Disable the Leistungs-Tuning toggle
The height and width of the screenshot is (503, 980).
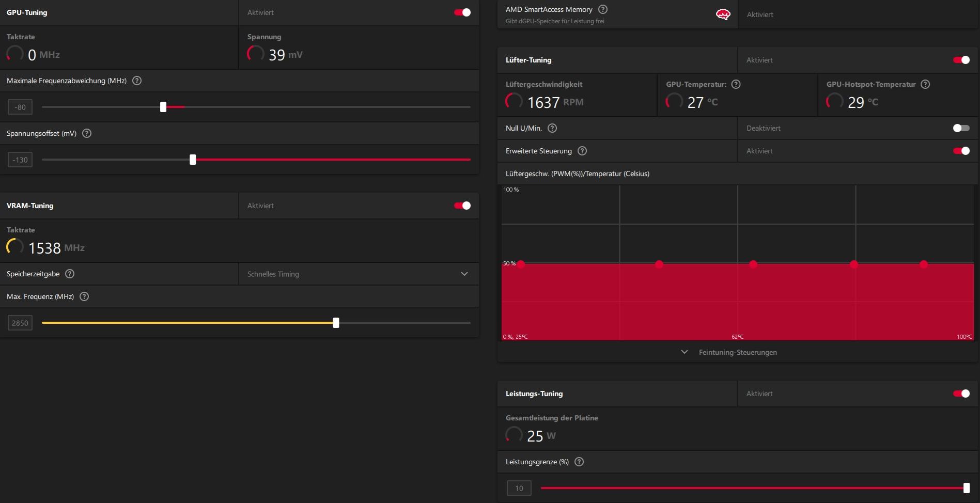coord(961,394)
